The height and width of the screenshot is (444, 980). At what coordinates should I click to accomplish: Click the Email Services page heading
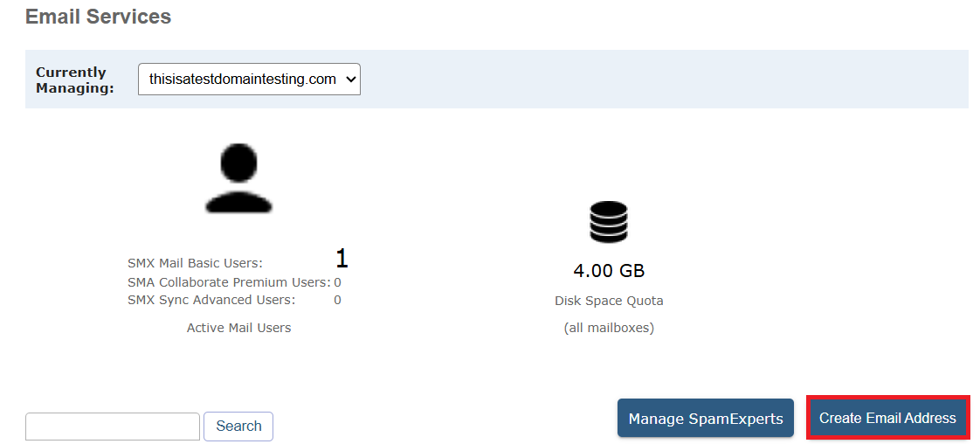pos(98,17)
